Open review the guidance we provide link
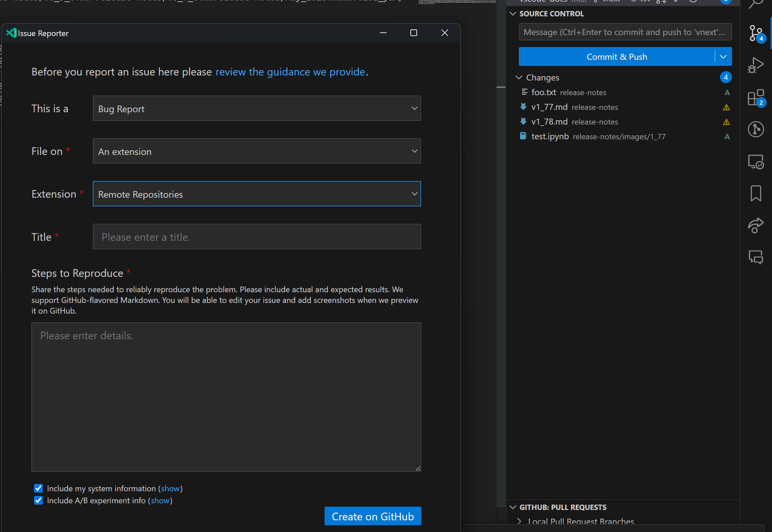The width and height of the screenshot is (772, 532). (290, 72)
